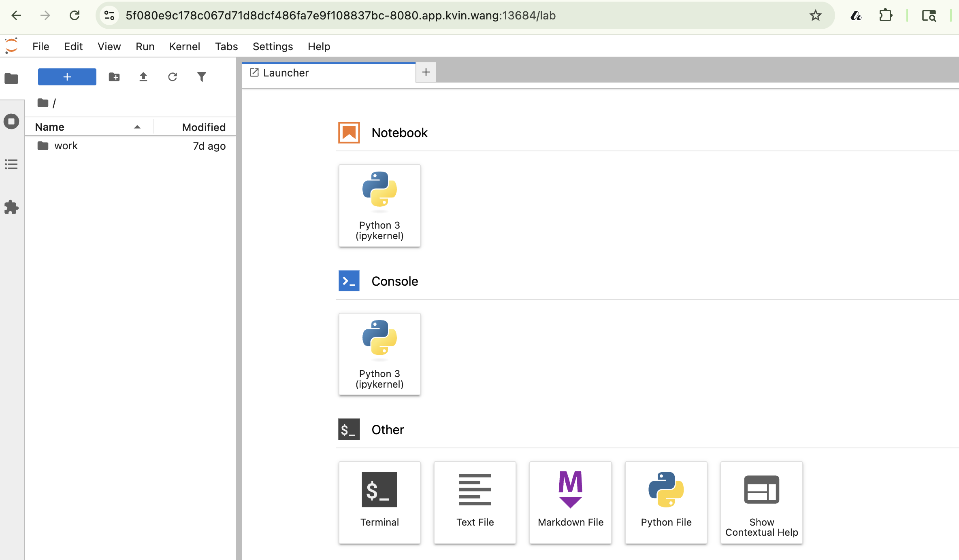Launch a Python 3 console

379,354
